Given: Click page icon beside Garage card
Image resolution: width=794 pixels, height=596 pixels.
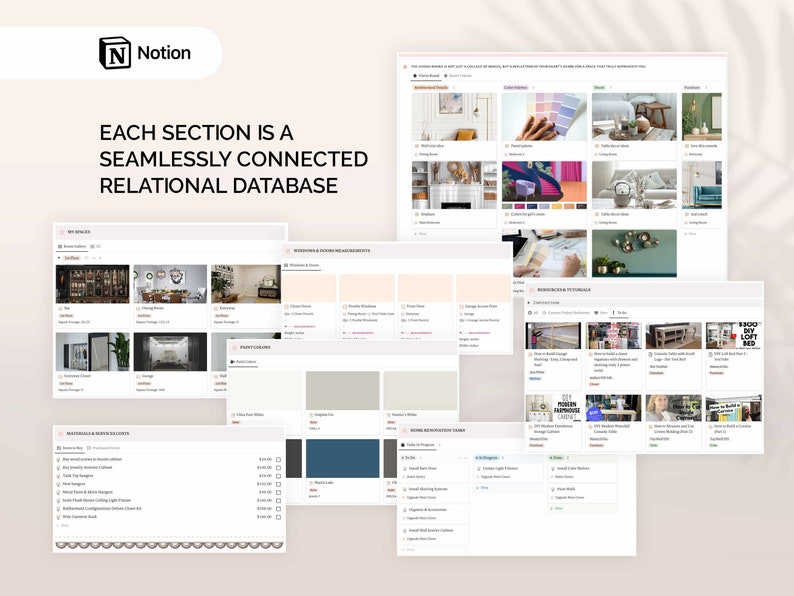Looking at the screenshot, I should coord(138,376).
